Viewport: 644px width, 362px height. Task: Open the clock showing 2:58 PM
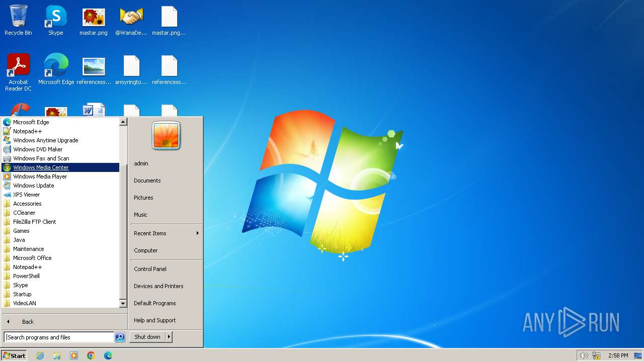(618, 355)
